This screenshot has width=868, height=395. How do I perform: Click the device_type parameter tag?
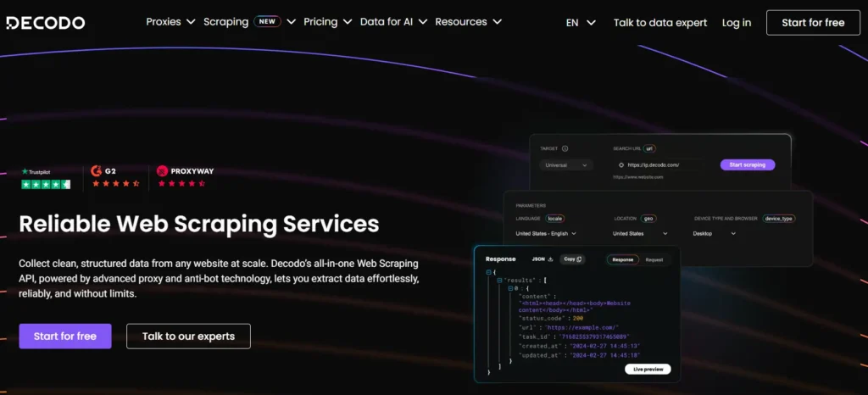(779, 219)
